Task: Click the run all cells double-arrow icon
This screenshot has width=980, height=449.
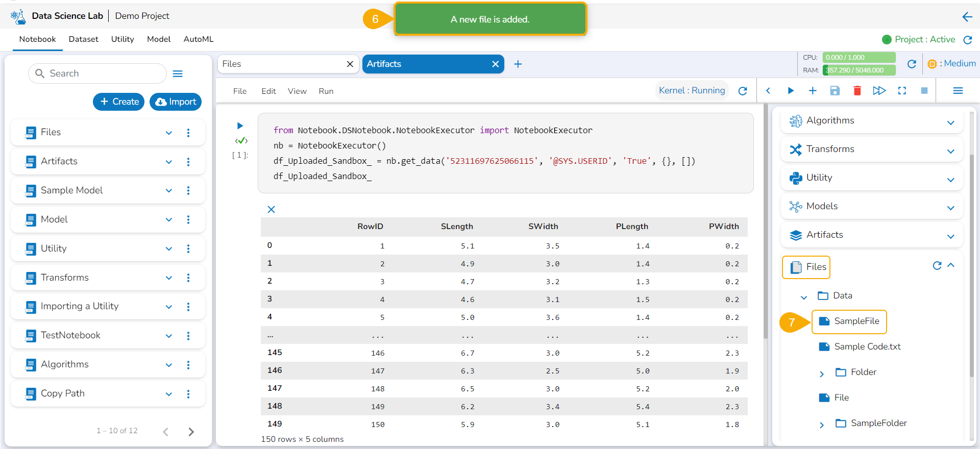Action: 879,91
